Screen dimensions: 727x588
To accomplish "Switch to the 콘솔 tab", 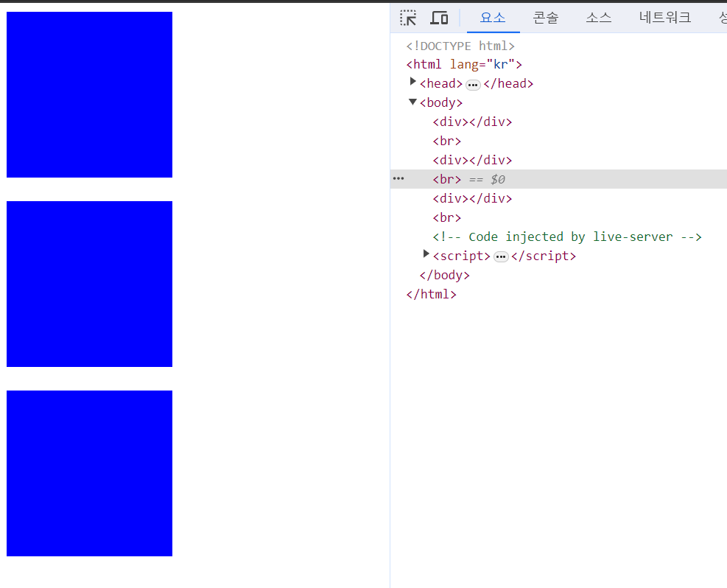I will click(x=546, y=18).
